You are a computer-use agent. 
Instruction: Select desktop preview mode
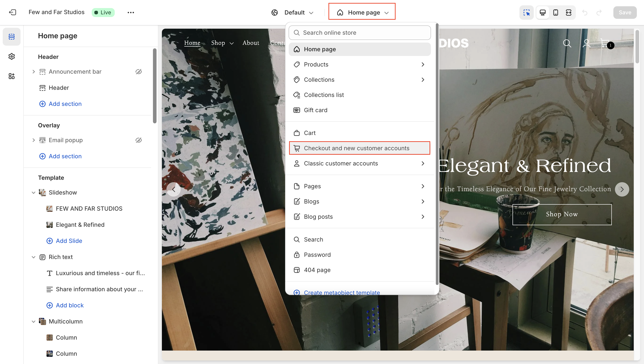point(542,12)
